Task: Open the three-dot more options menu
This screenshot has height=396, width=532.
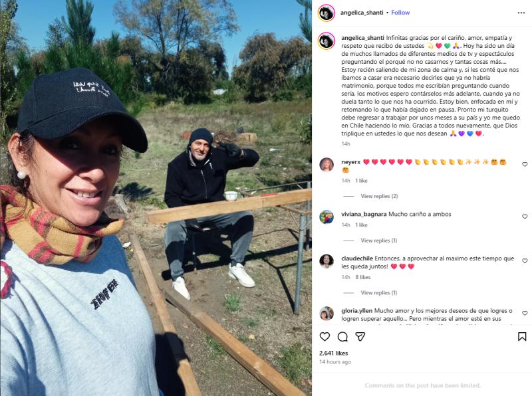Action: (521, 13)
